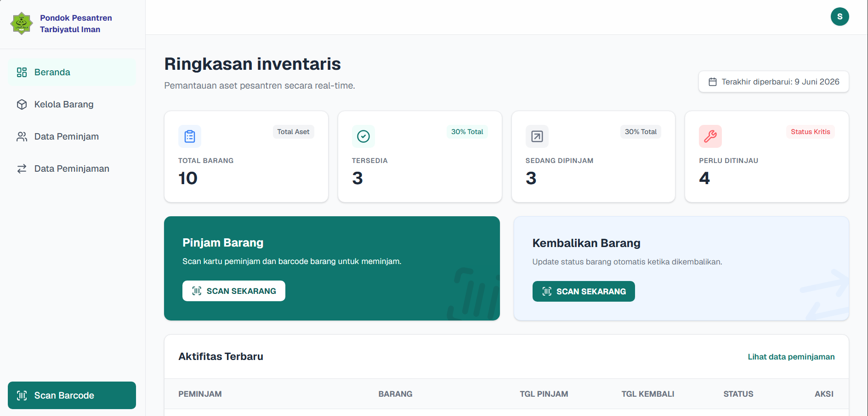Viewport: 868px width, 416px height.
Task: Click the calendar icon beside Terakhir diperbarui
Action: 713,82
